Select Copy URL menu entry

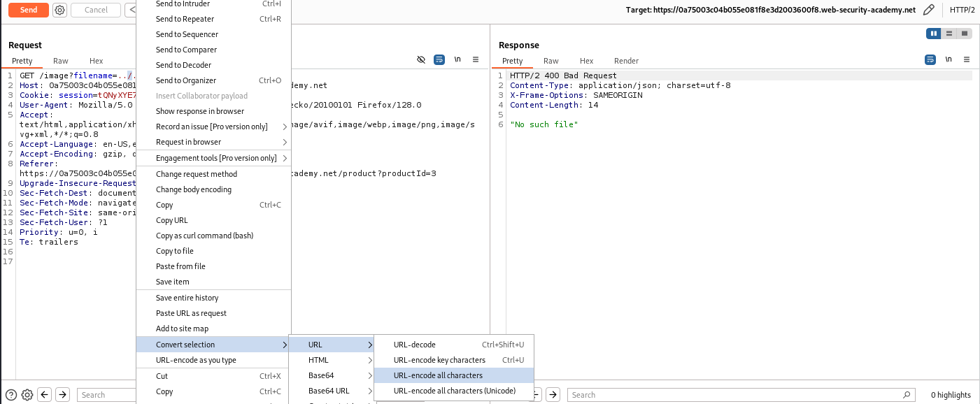213,220
